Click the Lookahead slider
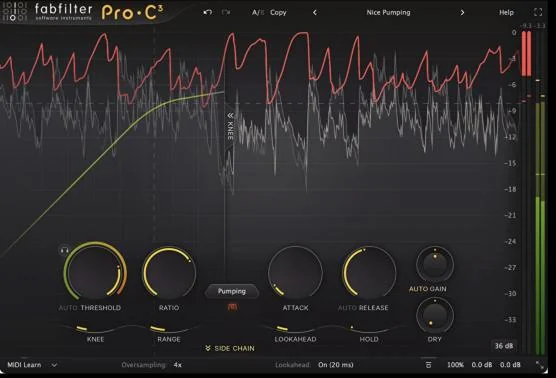556x378 pixels. 295,329
